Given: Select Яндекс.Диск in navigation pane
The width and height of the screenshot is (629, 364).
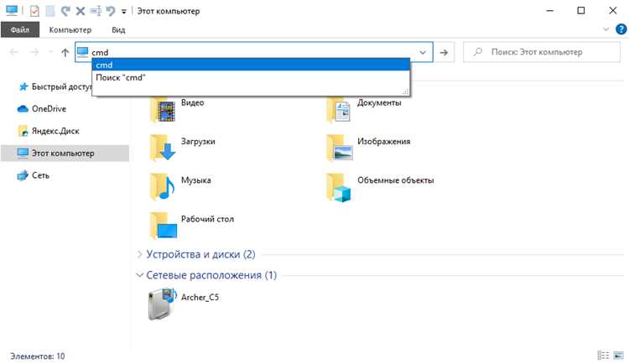Looking at the screenshot, I should (x=48, y=131).
